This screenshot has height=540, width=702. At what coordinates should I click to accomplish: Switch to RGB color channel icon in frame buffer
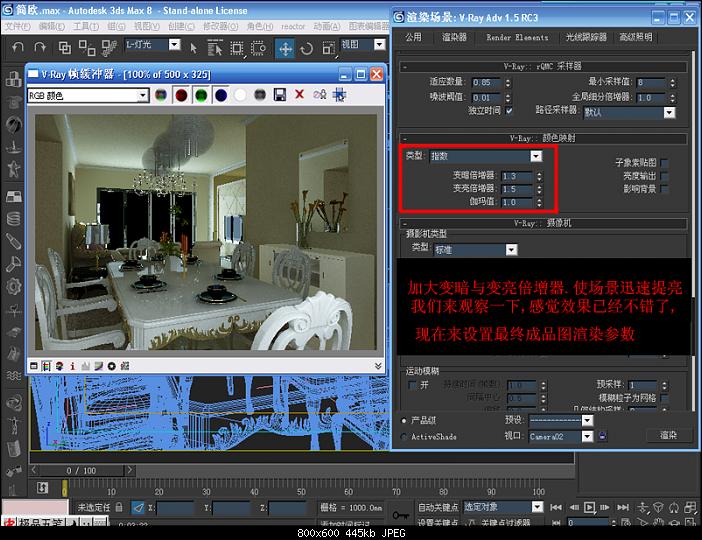[x=161, y=95]
